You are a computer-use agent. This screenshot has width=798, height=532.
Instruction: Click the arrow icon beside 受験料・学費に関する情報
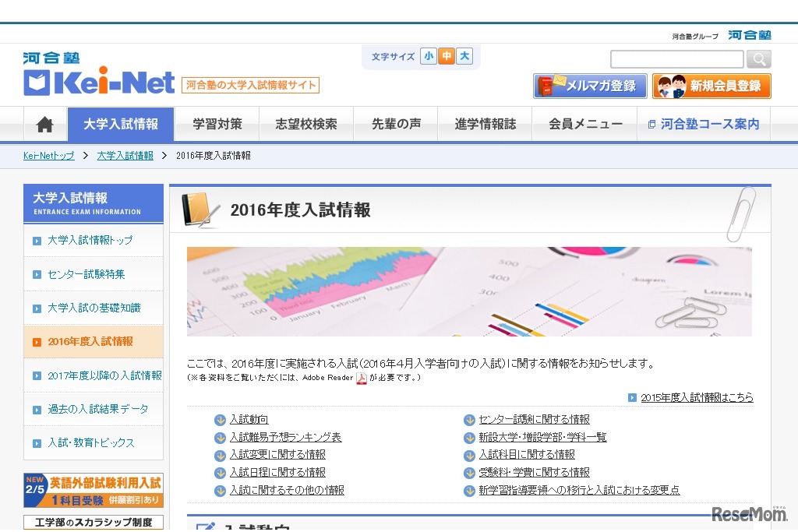[x=469, y=473]
